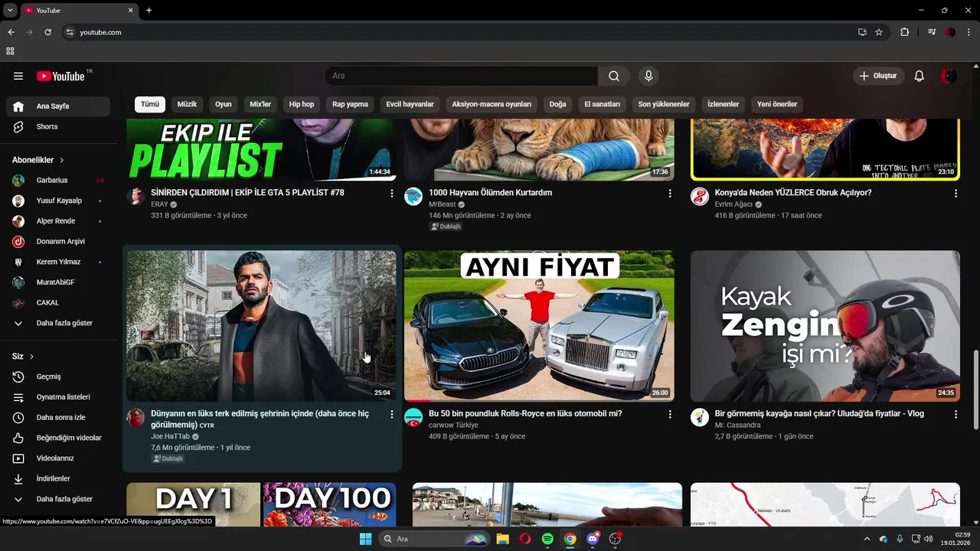This screenshot has width=980, height=551.
Task: Open Garbarius channel subscription
Action: coord(58,180)
